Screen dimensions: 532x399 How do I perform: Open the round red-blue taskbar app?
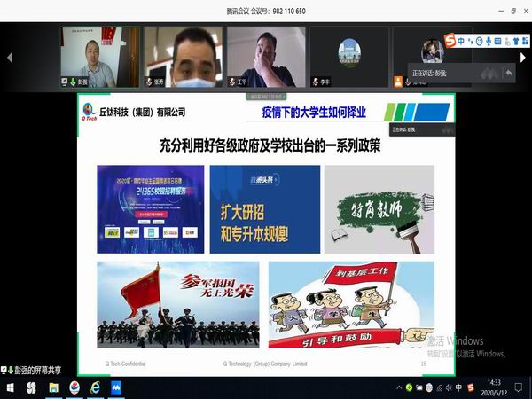pos(74,387)
